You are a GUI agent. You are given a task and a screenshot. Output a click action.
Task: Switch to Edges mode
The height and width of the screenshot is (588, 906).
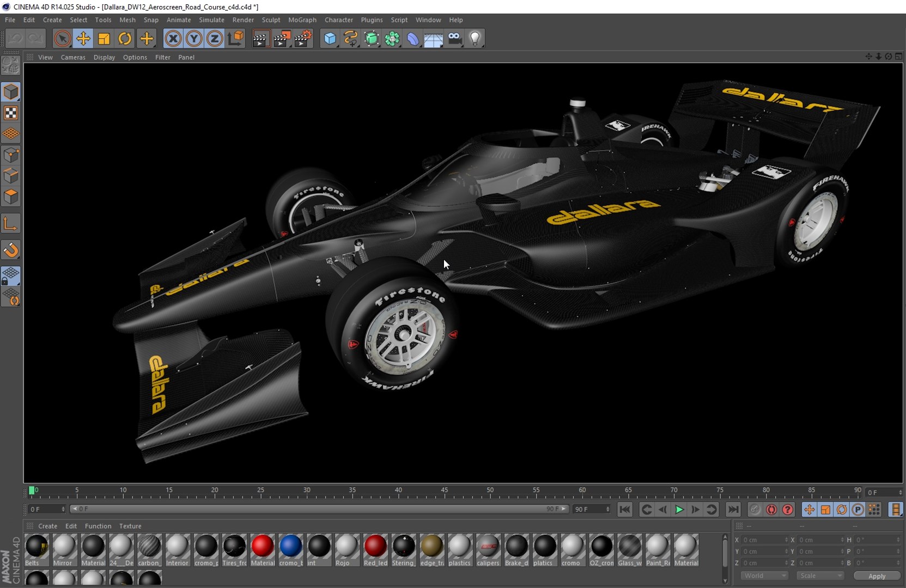pos(11,176)
